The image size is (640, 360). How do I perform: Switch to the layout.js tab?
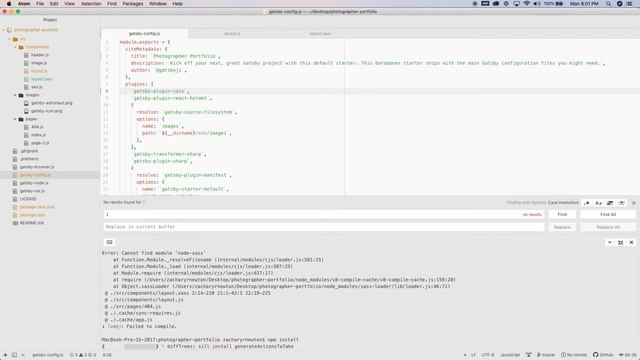tap(232, 34)
